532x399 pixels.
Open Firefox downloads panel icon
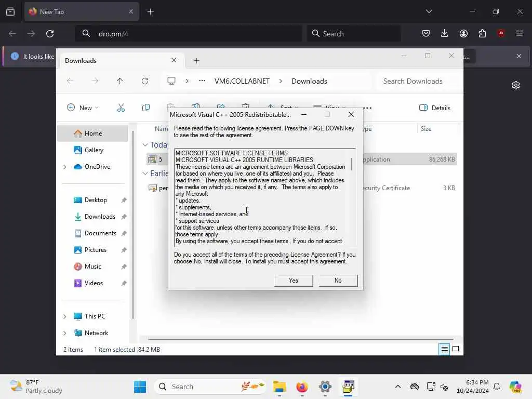445,33
